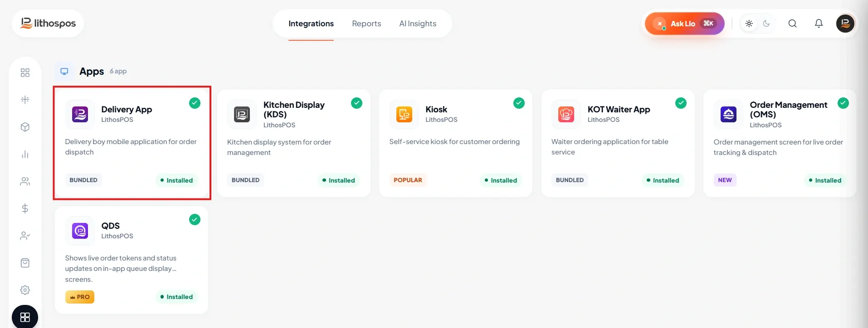
Task: Click the BUNDLED badge on KOT Waiter App
Action: [570, 180]
